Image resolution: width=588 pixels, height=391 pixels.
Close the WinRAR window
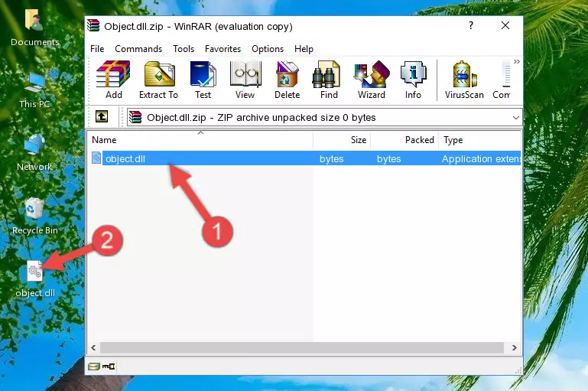point(505,25)
